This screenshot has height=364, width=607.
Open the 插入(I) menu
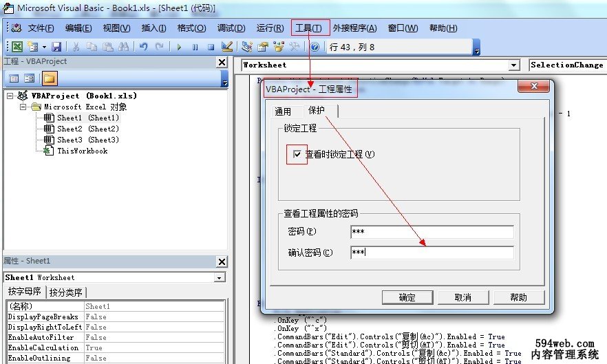tap(153, 28)
